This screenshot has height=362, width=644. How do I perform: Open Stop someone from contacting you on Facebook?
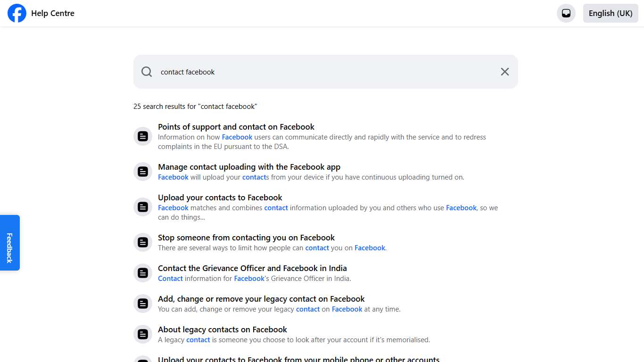246,238
